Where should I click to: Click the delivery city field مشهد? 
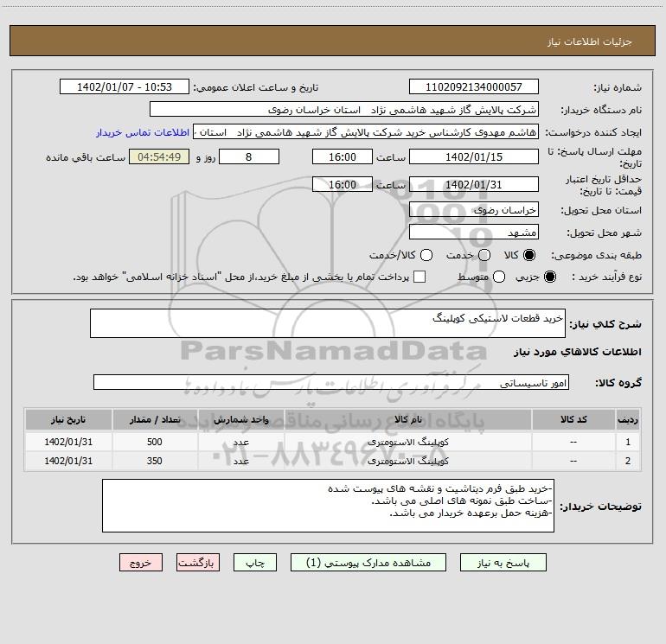point(474,233)
